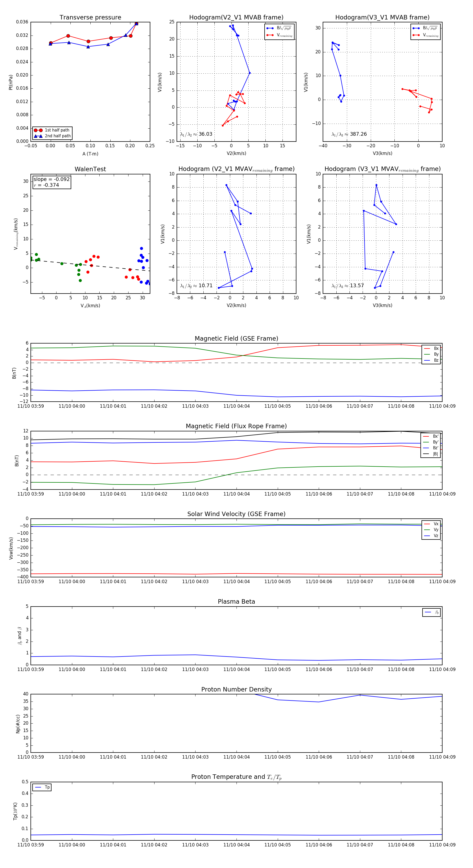Image resolution: width=473 pixels, height=868 pixels.
Task: Select 'By' in the GSE magnetic field legend
Action: (431, 354)
